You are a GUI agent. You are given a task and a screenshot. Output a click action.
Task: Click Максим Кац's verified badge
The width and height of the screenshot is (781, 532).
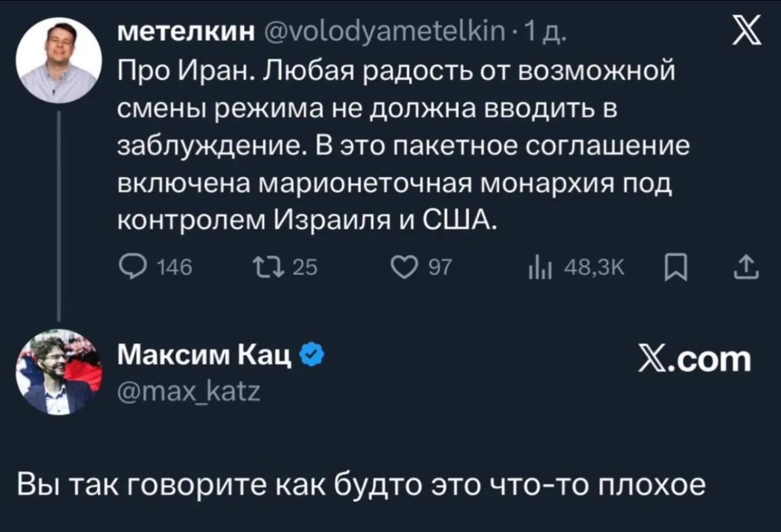310,352
